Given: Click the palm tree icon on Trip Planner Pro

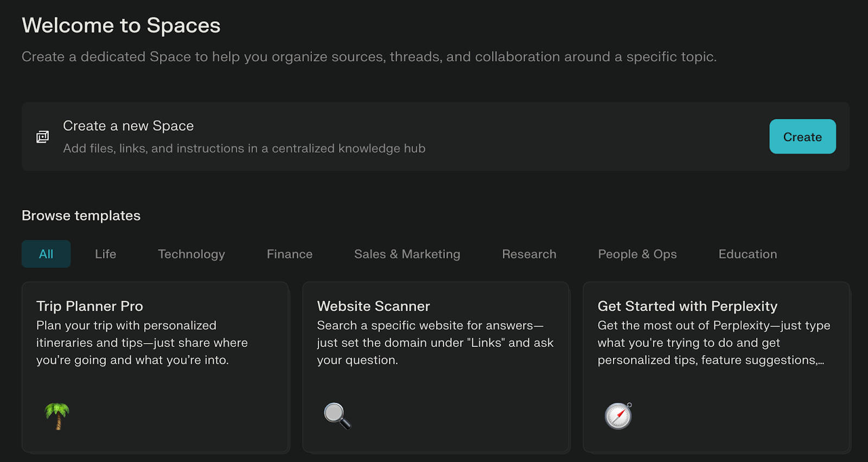Looking at the screenshot, I should pyautogui.click(x=57, y=416).
